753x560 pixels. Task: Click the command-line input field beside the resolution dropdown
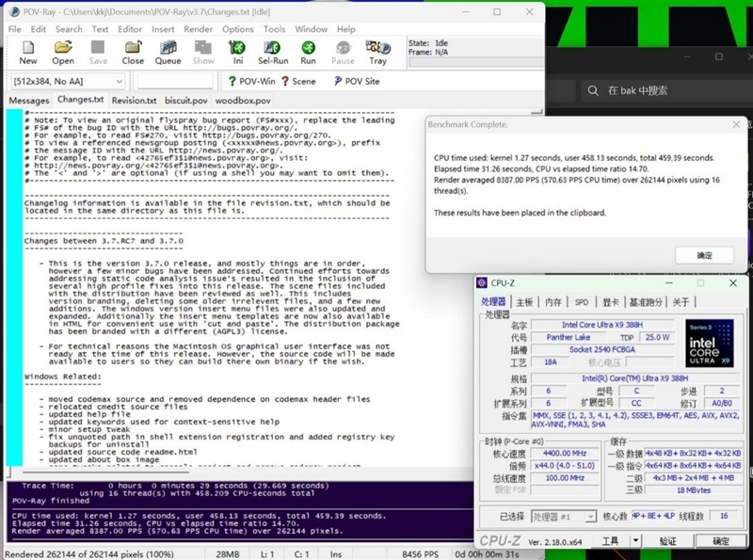click(x=178, y=82)
